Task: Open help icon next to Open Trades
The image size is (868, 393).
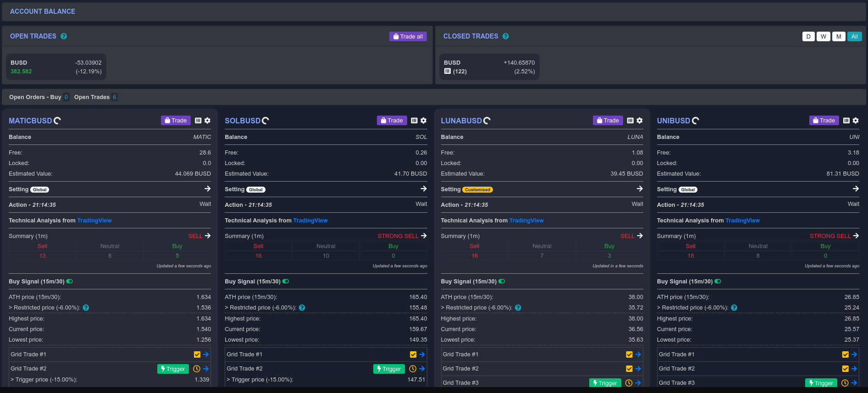Action: coord(64,36)
